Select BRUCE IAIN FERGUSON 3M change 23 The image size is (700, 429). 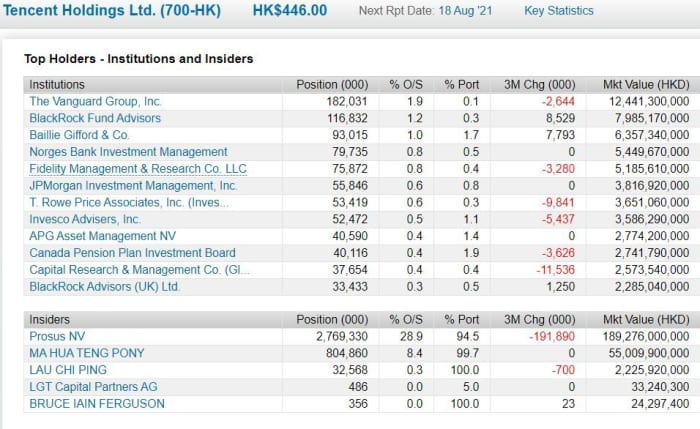(568, 404)
